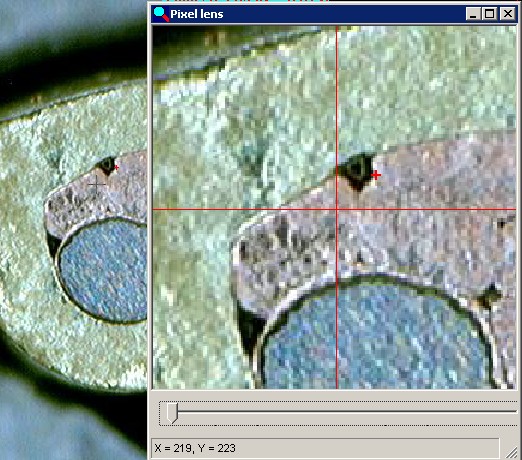522x460 pixels.
Task: Click the window resize grip corner
Action: click(512, 453)
